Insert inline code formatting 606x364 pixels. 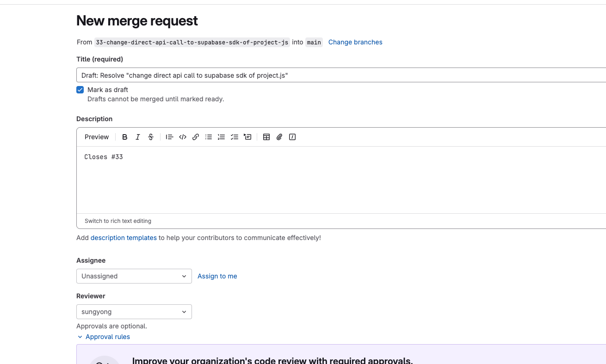(183, 137)
